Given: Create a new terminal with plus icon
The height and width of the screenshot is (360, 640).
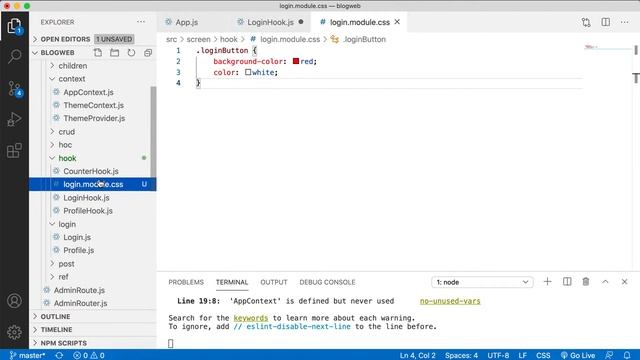Looking at the screenshot, I should click(547, 282).
